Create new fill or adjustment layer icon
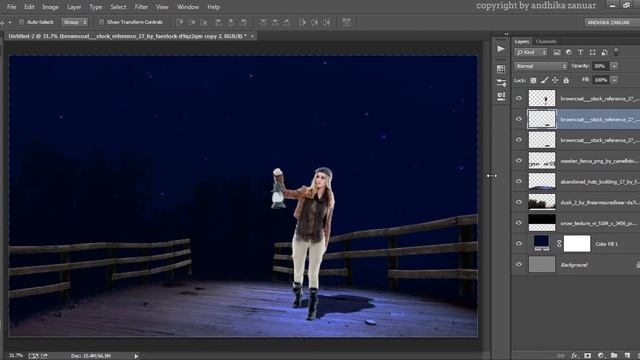This screenshot has width=640, height=360. pos(601,356)
